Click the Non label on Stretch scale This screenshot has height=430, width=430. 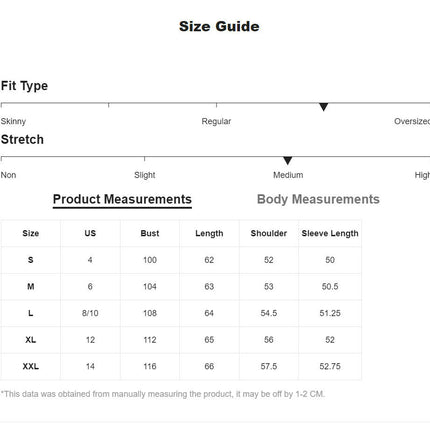point(8,175)
